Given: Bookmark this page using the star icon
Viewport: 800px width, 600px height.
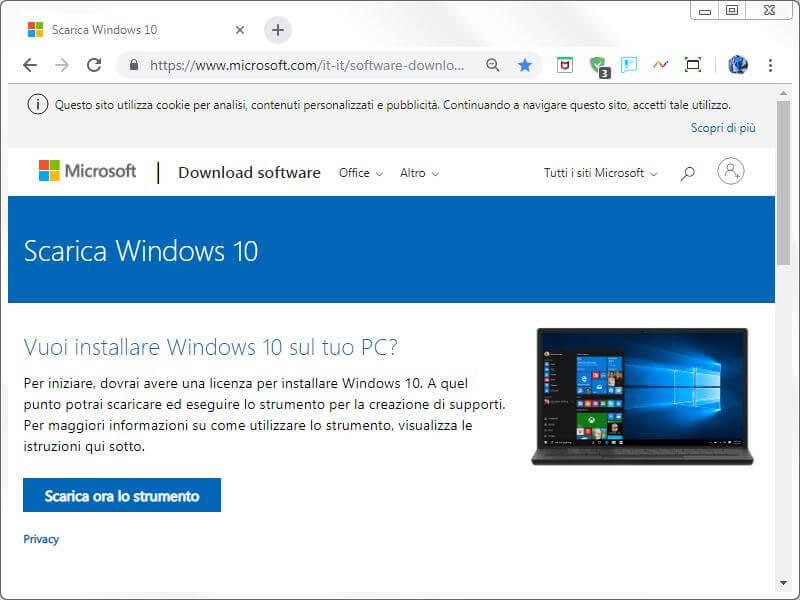Looking at the screenshot, I should [525, 64].
